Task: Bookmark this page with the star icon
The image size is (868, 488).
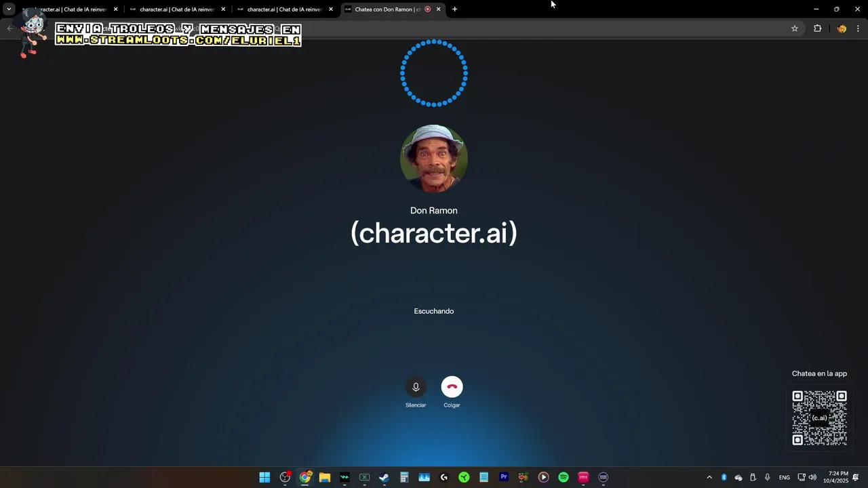Action: click(x=795, y=28)
